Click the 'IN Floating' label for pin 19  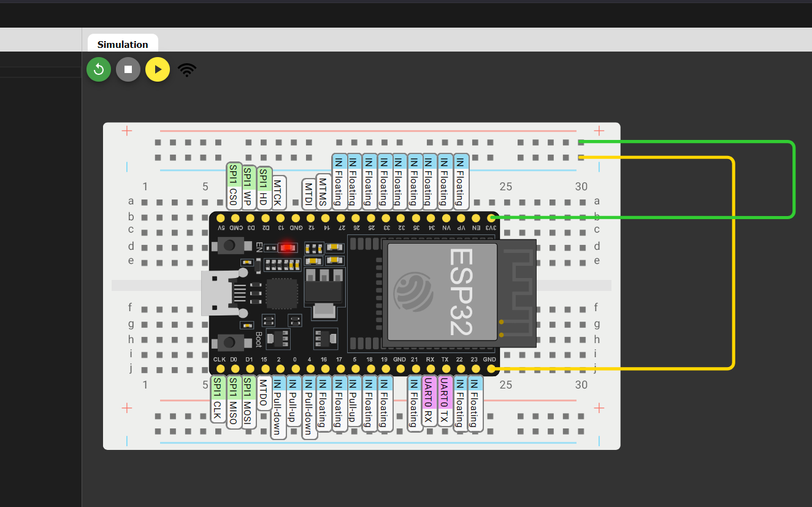(384, 404)
